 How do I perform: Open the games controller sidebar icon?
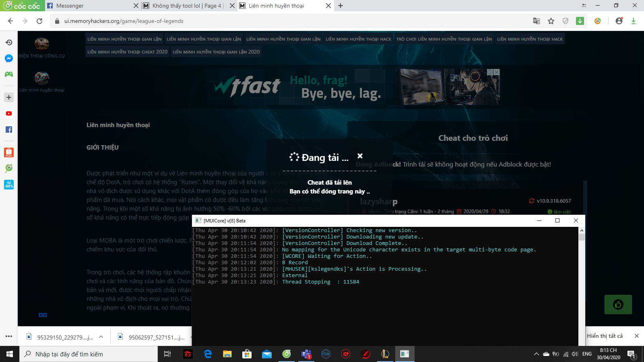9,74
